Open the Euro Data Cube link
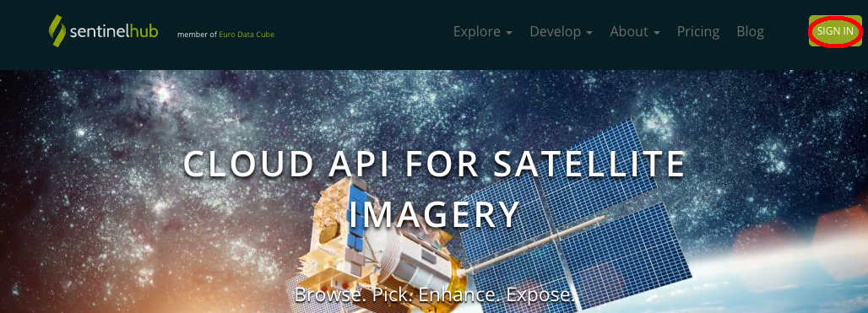868x313 pixels. coord(247,35)
